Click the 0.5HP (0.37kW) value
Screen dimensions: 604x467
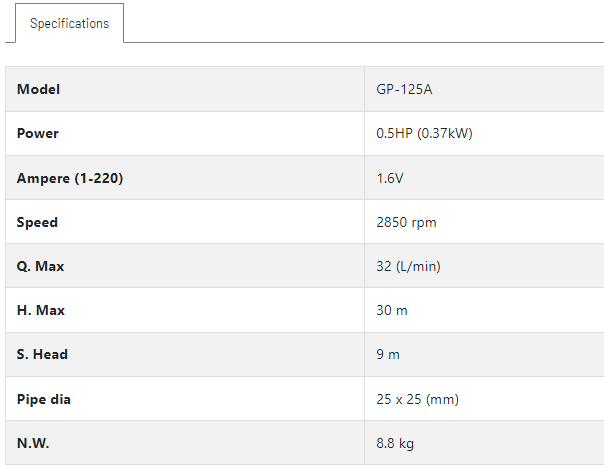click(x=424, y=133)
